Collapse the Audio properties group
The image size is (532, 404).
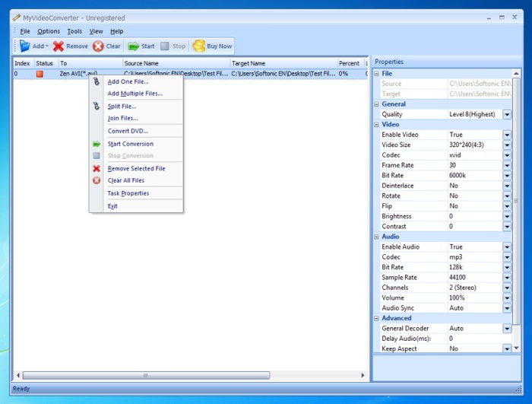coord(376,237)
